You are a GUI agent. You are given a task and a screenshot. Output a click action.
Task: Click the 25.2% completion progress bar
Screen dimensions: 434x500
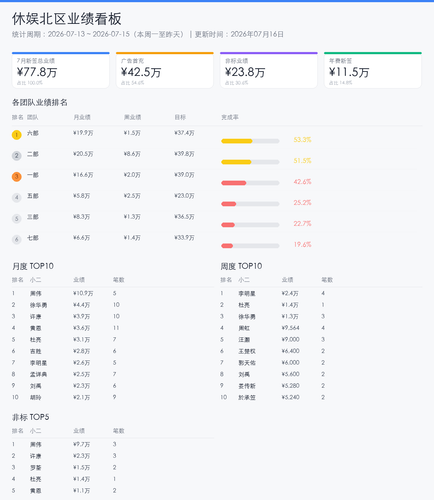point(250,204)
